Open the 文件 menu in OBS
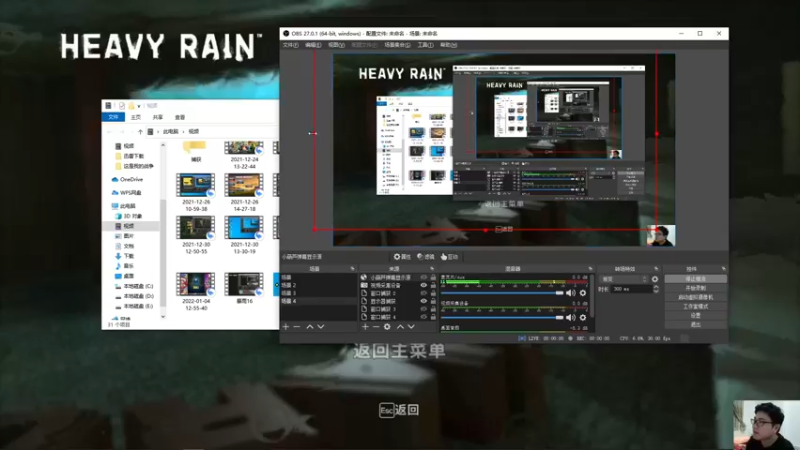The image size is (800, 450). coord(290,45)
